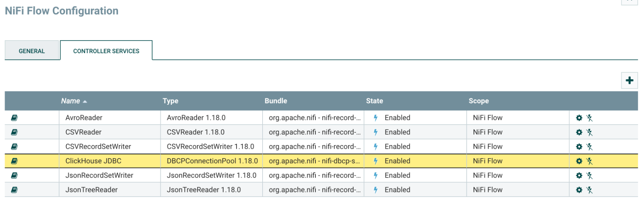Select the CONTROLLER SERVICES tab
Image resolution: width=644 pixels, height=205 pixels.
point(106,51)
